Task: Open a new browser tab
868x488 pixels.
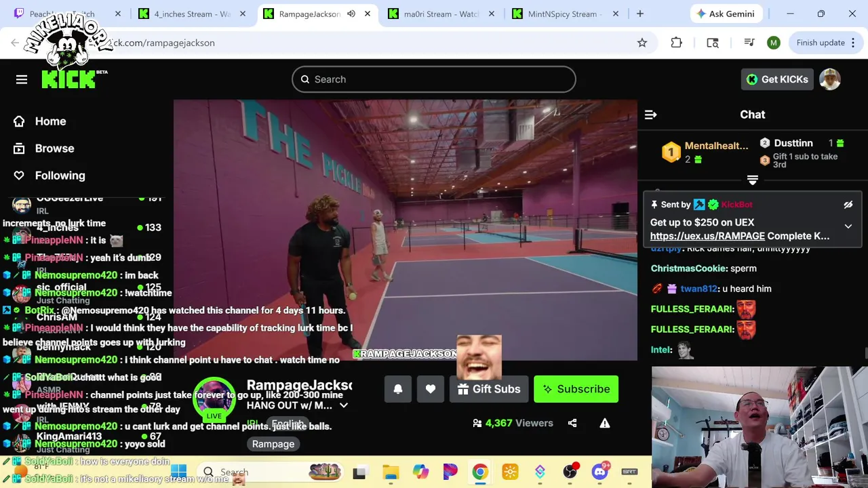Action: pyautogui.click(x=639, y=14)
